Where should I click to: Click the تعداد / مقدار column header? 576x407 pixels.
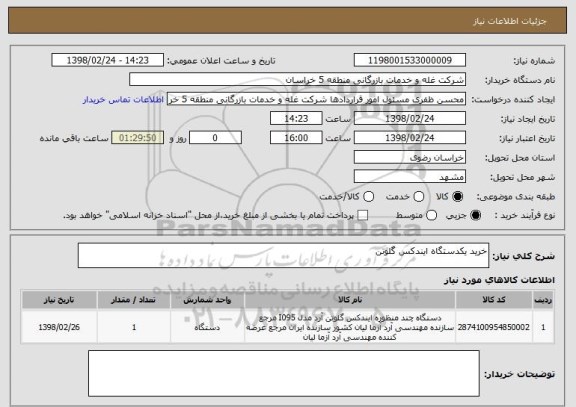[x=134, y=300]
